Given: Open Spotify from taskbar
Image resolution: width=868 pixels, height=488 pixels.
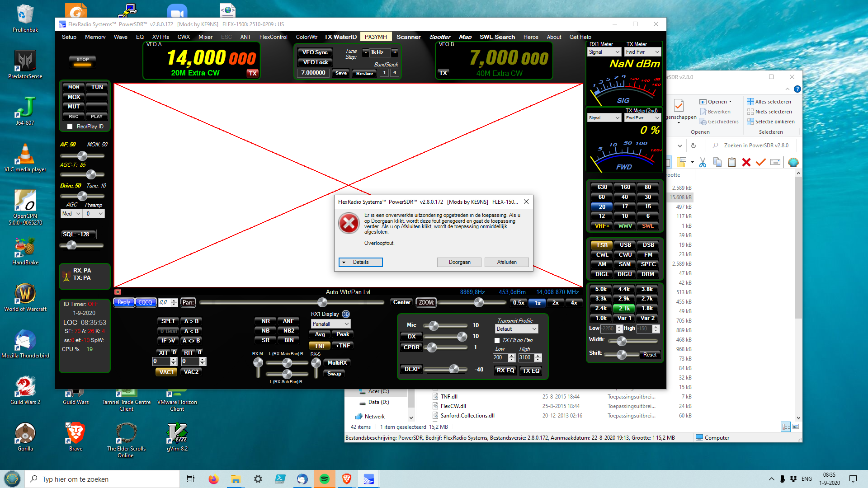Looking at the screenshot, I should tap(324, 479).
